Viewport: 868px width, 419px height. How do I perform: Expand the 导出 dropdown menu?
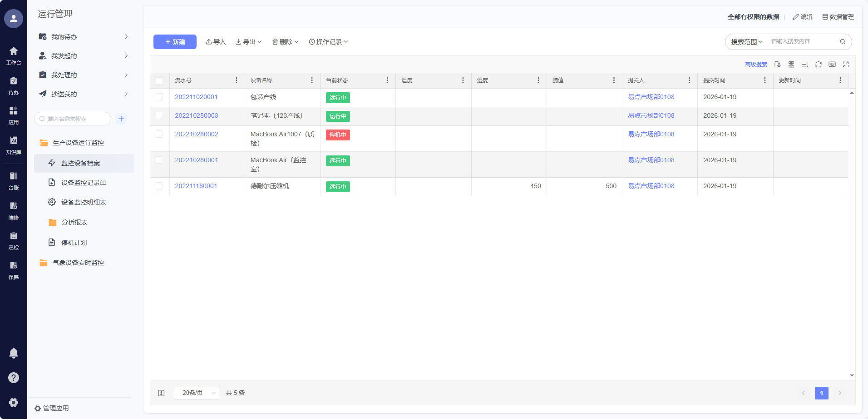pyautogui.click(x=249, y=42)
